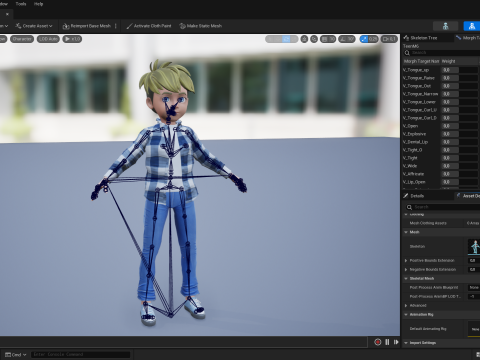Image resolution: width=480 pixels, height=360 pixels.
Task: Adjust the V_Lip_Open weight slider
Action: pyautogui.click(x=460, y=182)
